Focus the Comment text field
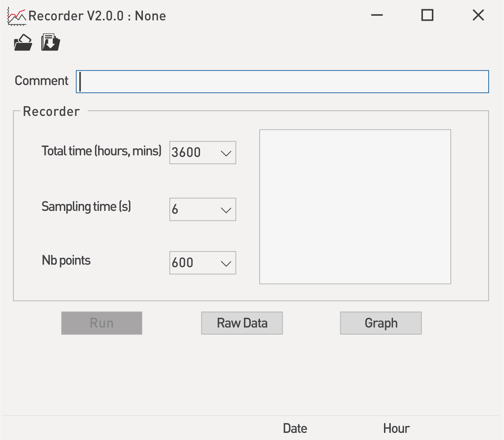 [x=282, y=82]
